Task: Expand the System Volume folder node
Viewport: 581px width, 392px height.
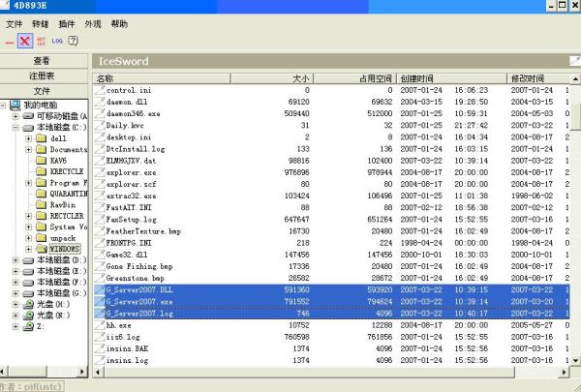Action: click(x=28, y=226)
